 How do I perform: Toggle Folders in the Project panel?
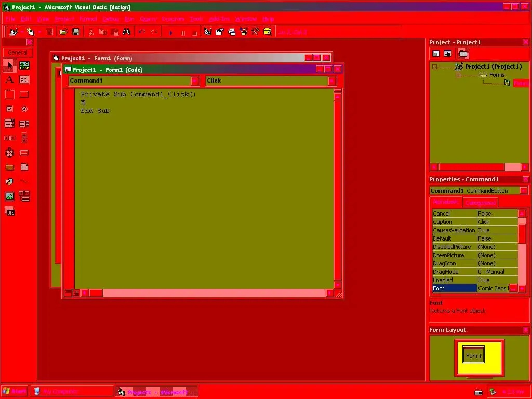tap(463, 54)
